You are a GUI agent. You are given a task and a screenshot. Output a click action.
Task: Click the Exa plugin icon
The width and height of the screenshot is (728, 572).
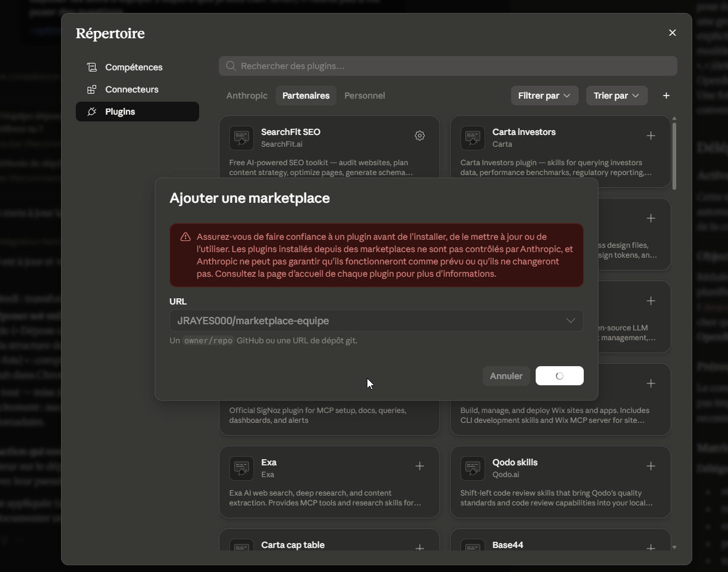pos(242,468)
